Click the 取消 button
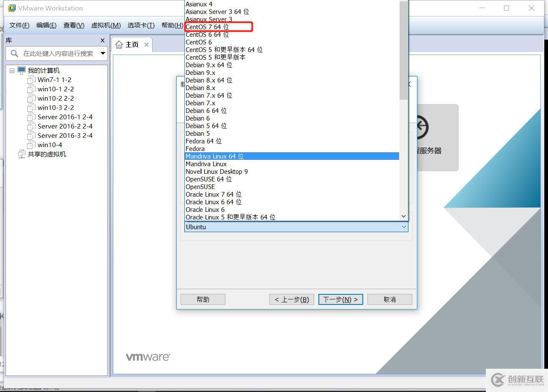 point(389,299)
